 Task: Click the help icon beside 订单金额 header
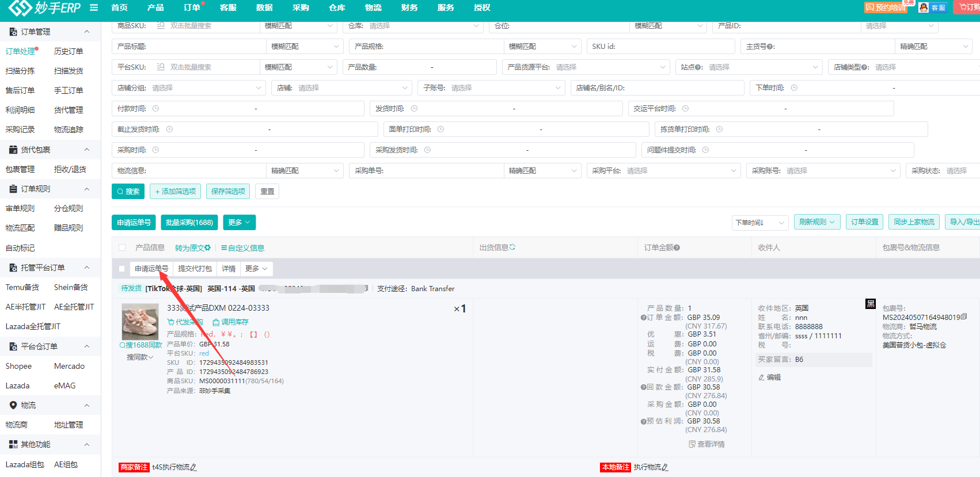677,248
